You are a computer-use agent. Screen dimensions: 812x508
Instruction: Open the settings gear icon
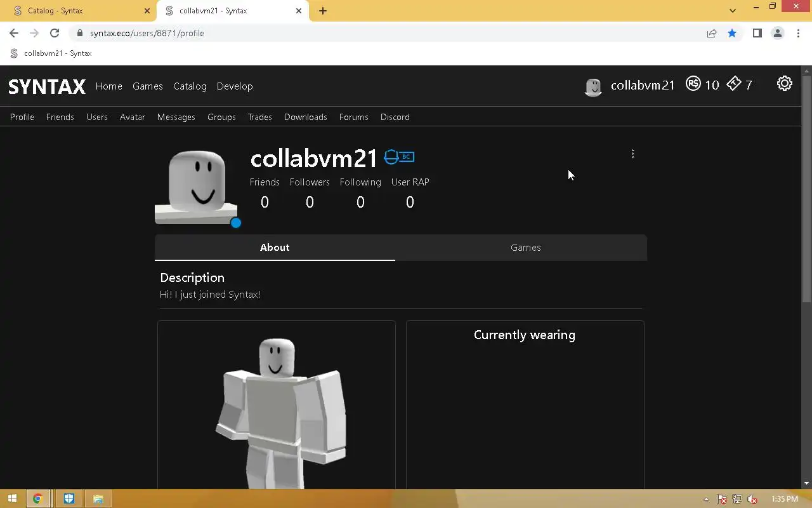[785, 84]
